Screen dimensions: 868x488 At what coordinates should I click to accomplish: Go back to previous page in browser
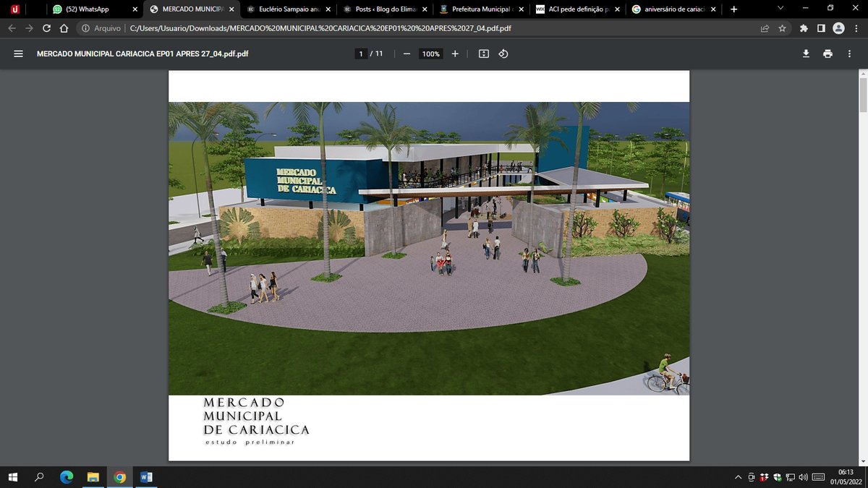[x=12, y=28]
